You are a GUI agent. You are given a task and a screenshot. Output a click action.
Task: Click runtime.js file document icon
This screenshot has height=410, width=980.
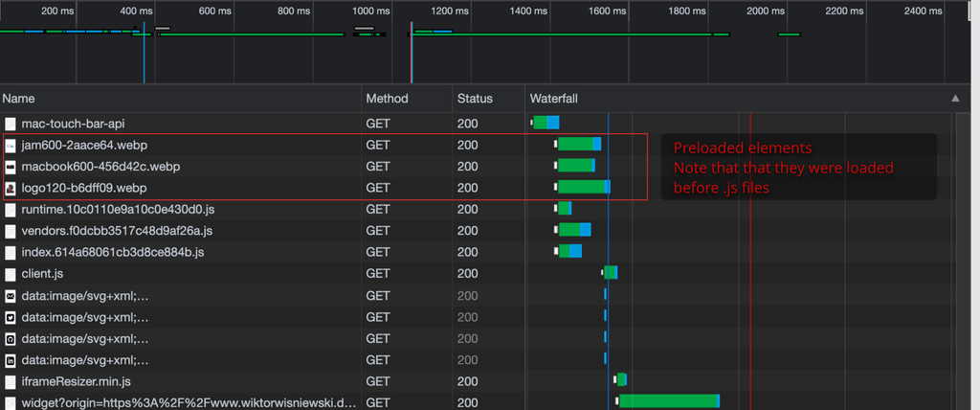tap(10, 209)
